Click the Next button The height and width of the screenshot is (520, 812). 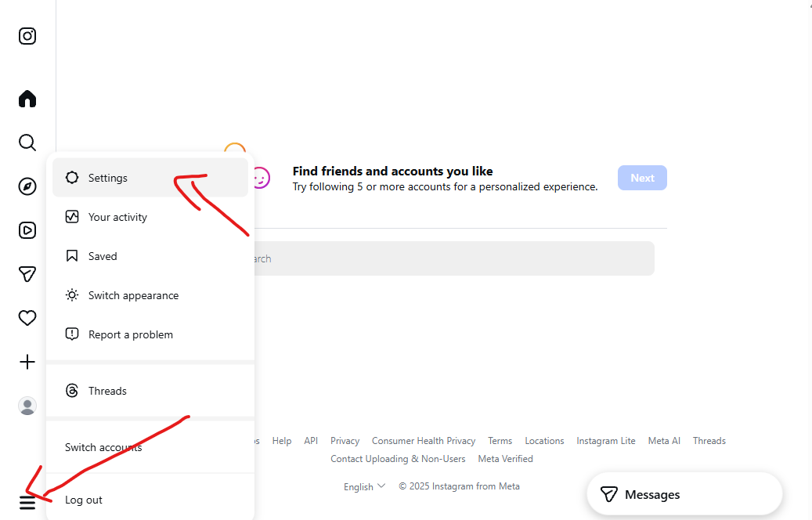click(x=642, y=178)
